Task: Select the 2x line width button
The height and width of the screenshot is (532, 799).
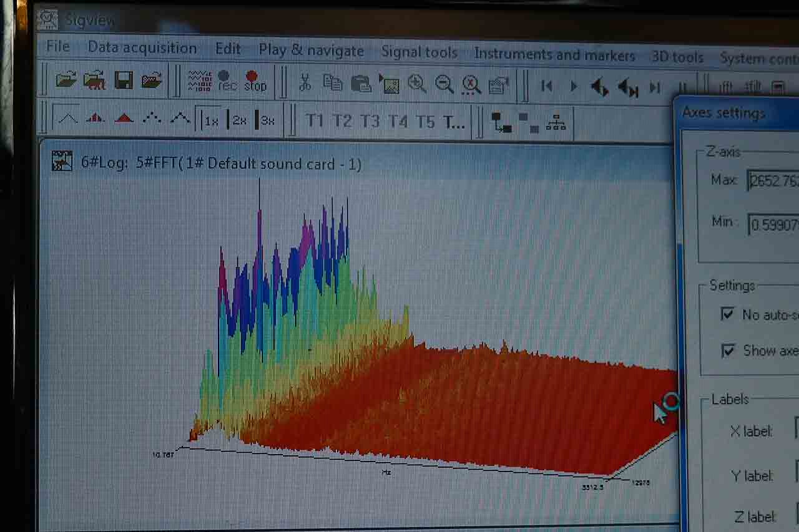Action: [x=238, y=120]
